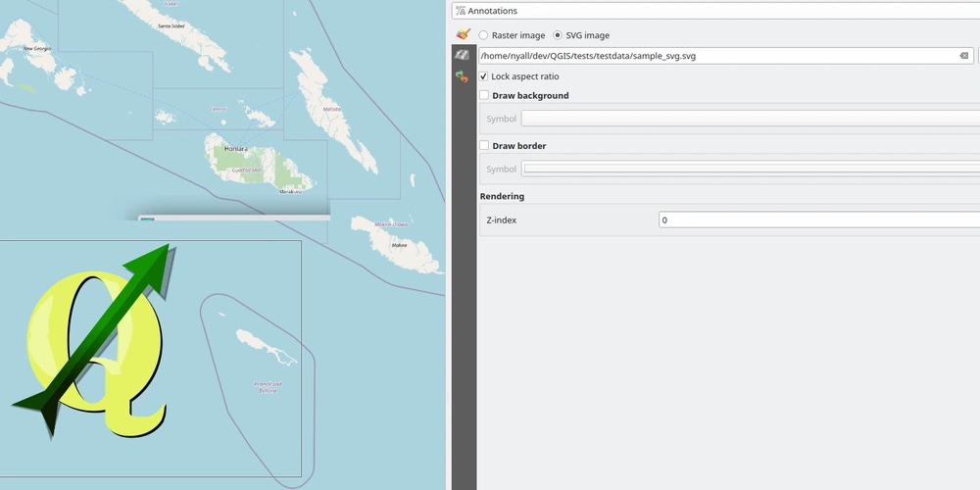
Task: Choose the SVG image radio button
Action: 559,35
